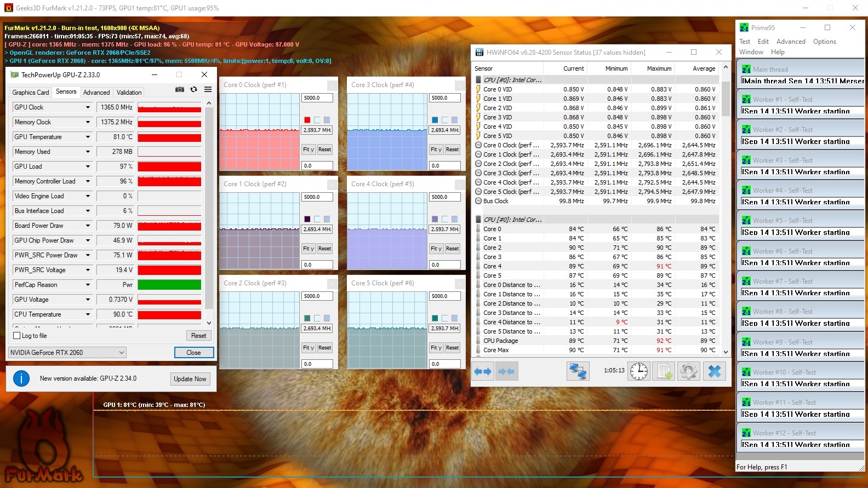Open GPU Load sensor dropdown
This screenshot has width=868, height=488.
(88, 167)
